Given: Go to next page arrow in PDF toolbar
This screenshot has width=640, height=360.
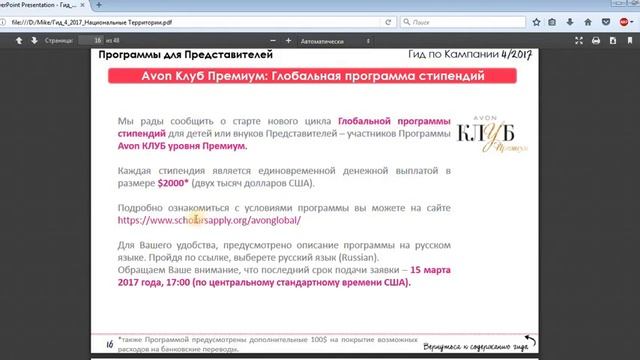Looking at the screenshot, I should 34,40.
